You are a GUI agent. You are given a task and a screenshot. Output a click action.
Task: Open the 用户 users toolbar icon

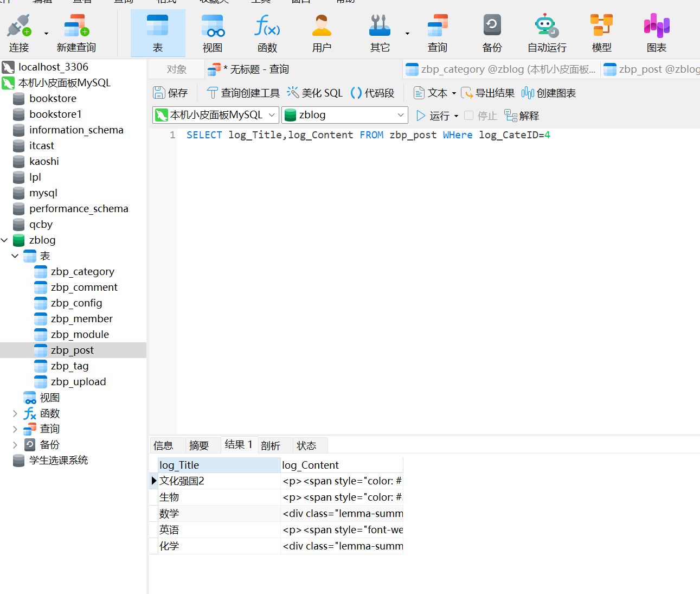(x=322, y=33)
